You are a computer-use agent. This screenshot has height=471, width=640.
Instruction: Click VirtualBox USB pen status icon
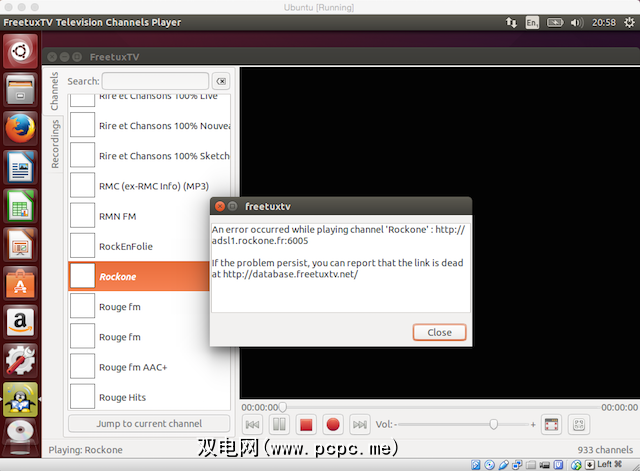click(x=503, y=465)
